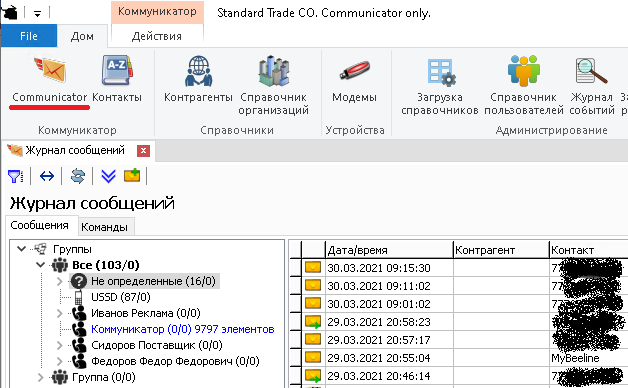The image size is (628, 388).
Task: Select the Коммуникатор contextual tab header
Action: pos(157,12)
